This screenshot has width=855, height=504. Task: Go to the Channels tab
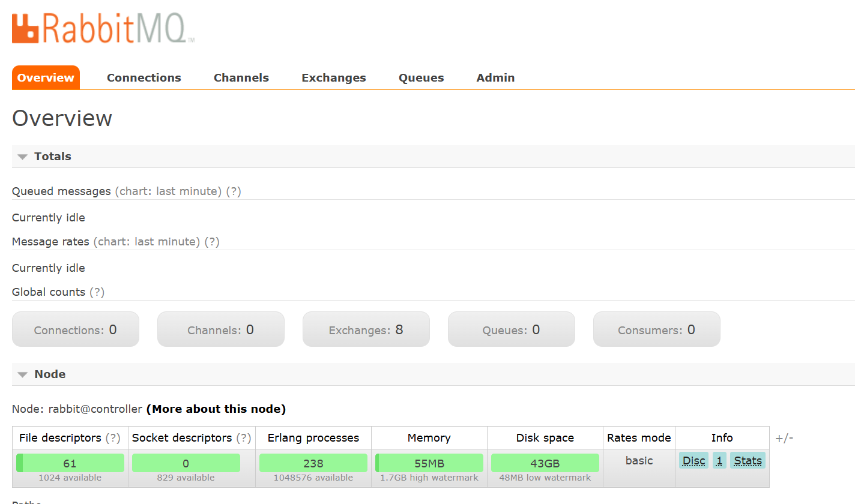click(x=241, y=77)
